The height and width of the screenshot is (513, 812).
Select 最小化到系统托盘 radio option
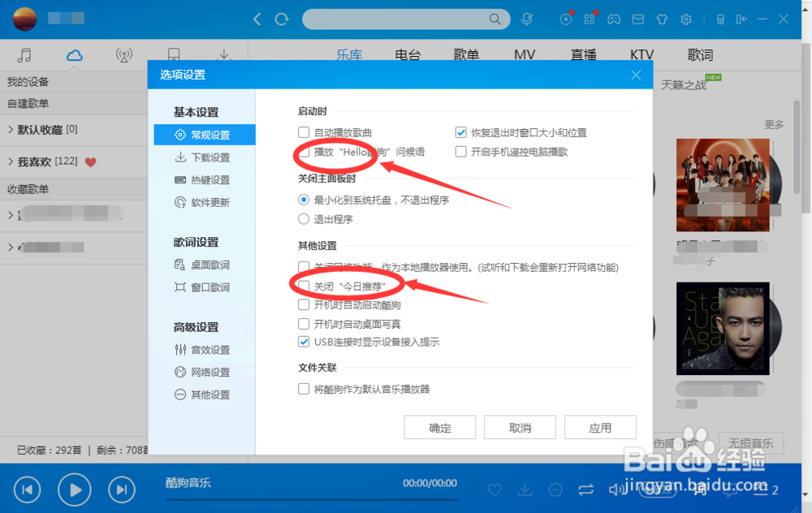pyautogui.click(x=304, y=200)
